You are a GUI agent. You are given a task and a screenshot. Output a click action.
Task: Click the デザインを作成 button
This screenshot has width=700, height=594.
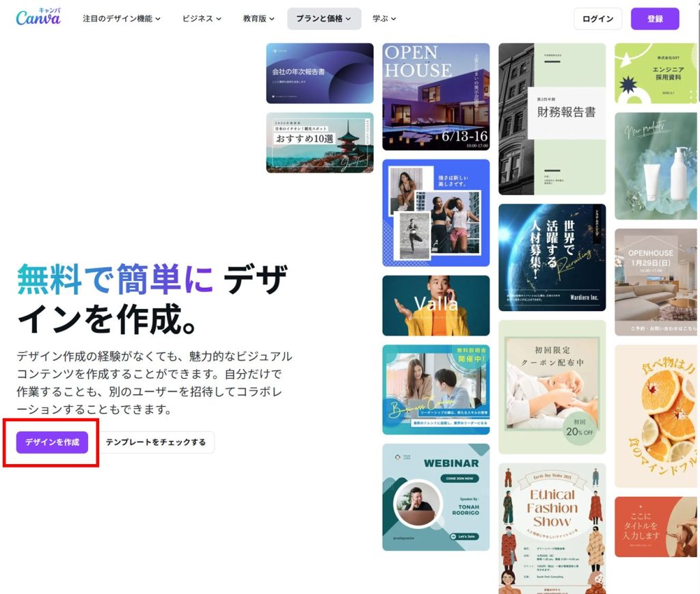[52, 442]
